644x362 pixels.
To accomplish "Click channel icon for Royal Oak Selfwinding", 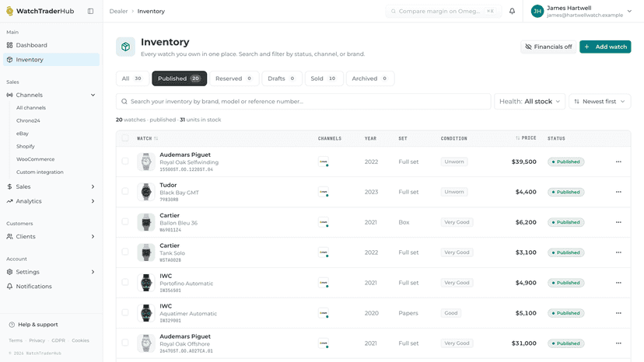I will tap(324, 162).
